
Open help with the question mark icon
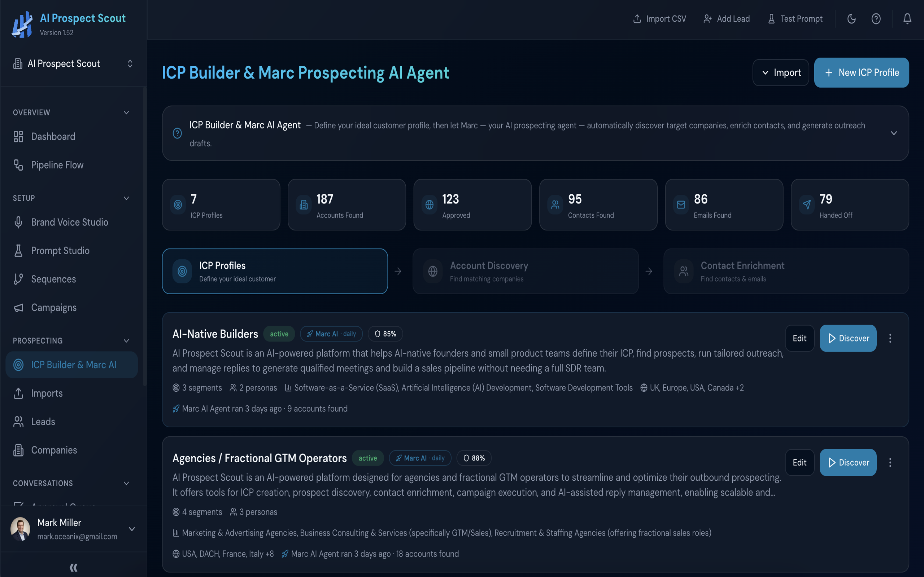(876, 18)
